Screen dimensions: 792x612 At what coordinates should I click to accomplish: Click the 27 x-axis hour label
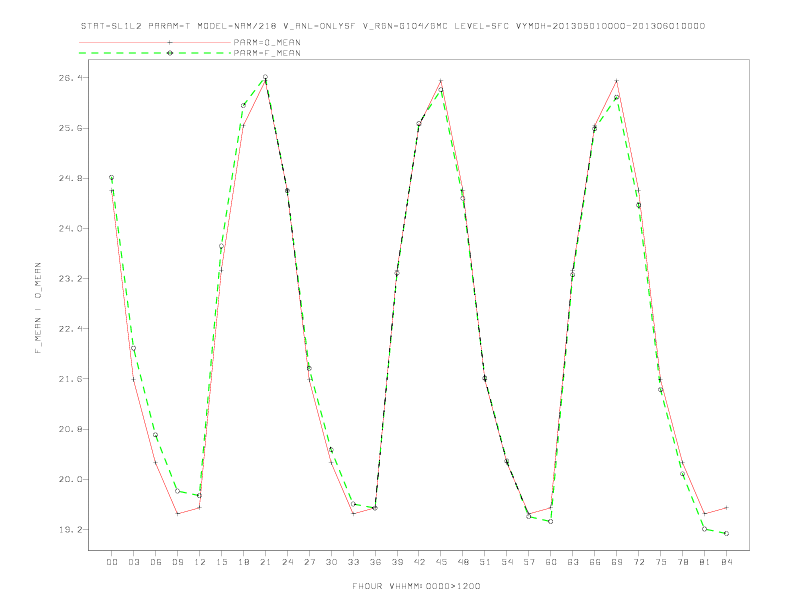click(x=309, y=562)
